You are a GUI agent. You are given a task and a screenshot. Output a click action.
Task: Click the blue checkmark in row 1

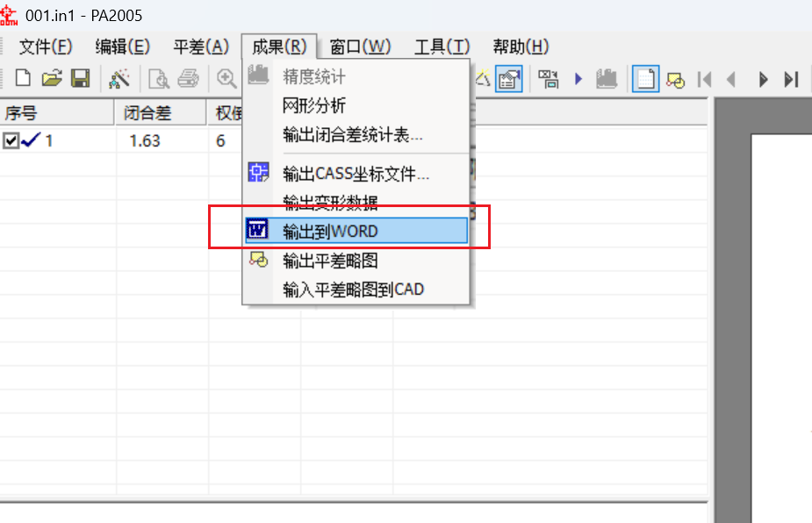click(x=31, y=140)
